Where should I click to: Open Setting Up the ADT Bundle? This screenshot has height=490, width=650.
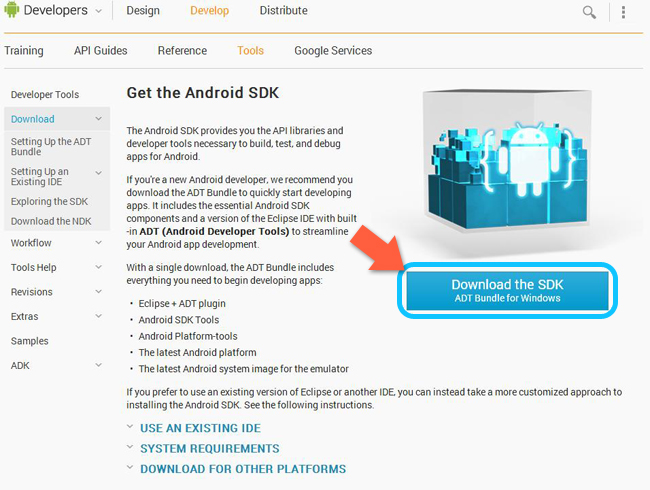coord(51,146)
